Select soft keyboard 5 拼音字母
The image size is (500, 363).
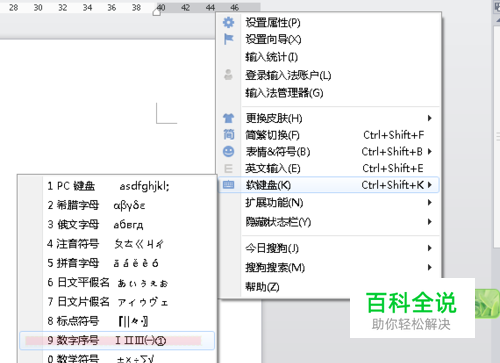coord(117,263)
